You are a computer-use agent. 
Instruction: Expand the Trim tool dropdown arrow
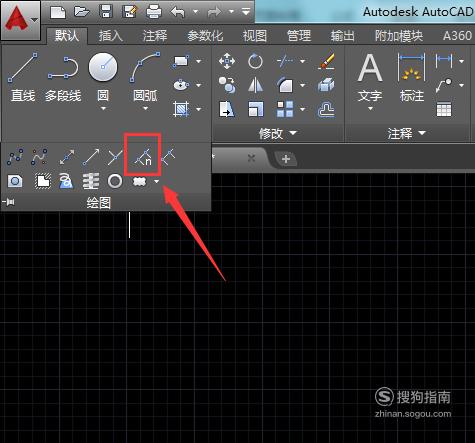click(x=302, y=61)
